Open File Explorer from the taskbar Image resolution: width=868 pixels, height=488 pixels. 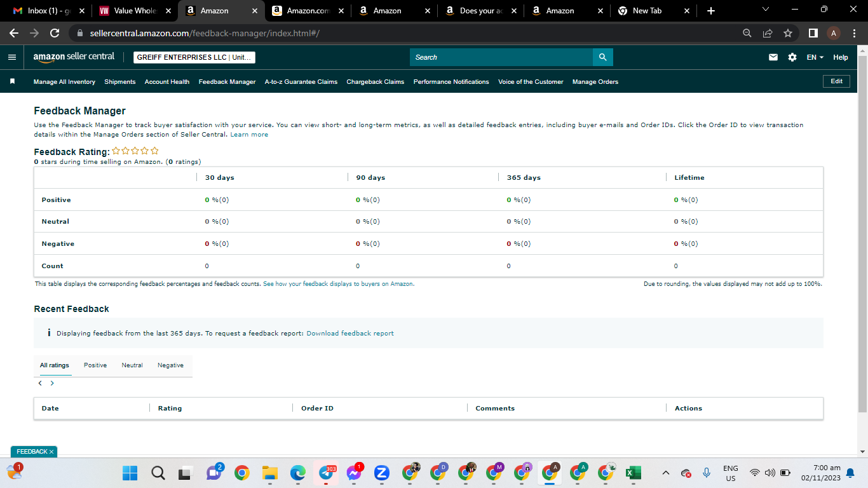(270, 473)
